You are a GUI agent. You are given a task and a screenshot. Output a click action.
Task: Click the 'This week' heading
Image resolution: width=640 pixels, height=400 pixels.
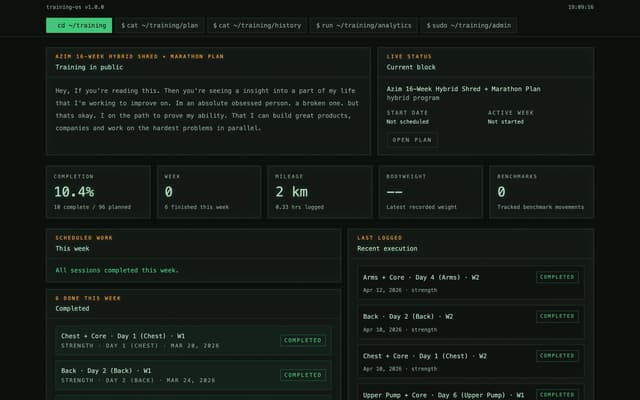pyautogui.click(x=72, y=249)
